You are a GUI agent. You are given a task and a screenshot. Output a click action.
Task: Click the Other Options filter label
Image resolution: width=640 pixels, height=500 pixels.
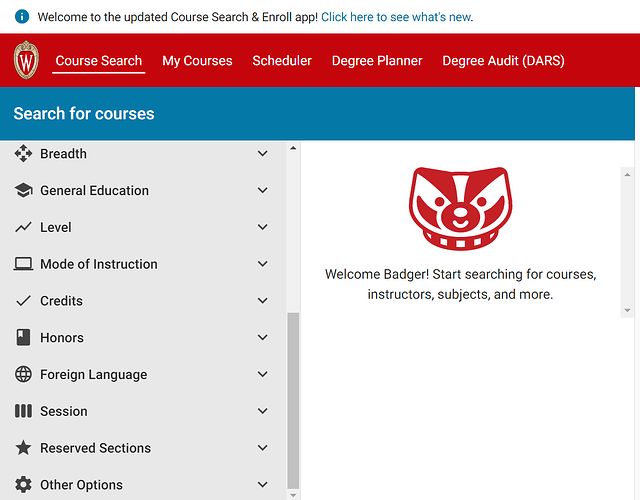(81, 484)
